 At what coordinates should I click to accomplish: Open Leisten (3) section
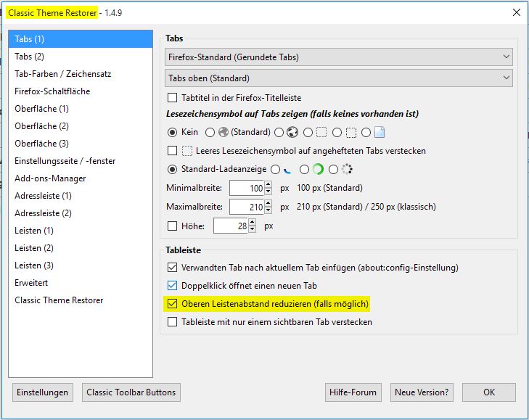pos(81,265)
